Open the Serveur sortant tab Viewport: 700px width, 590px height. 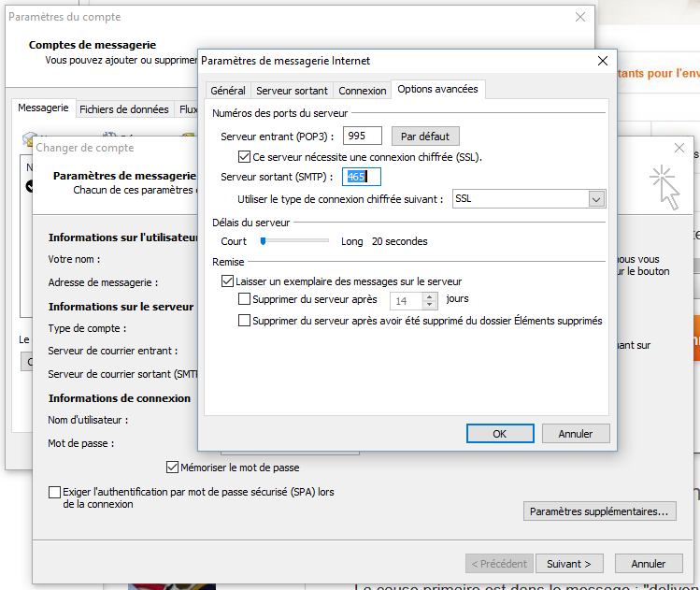point(292,91)
